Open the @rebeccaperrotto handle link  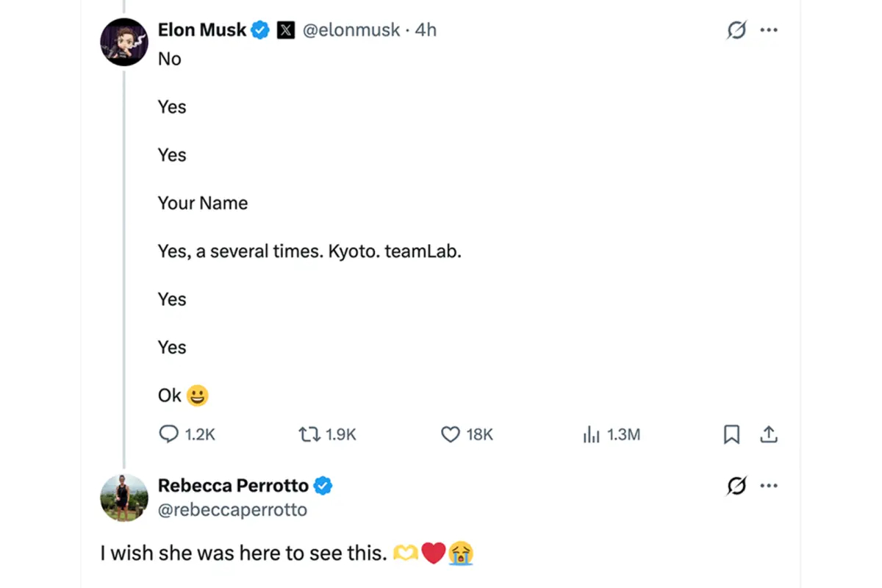(232, 509)
